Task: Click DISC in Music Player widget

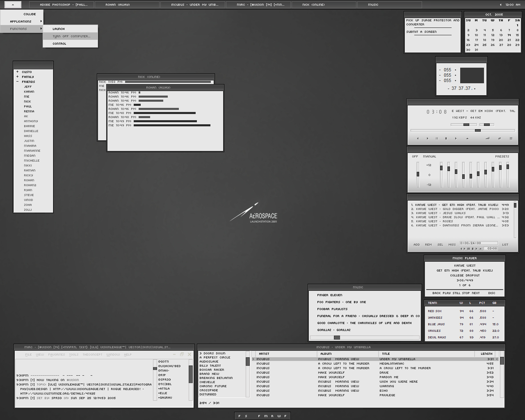Action: point(491,293)
